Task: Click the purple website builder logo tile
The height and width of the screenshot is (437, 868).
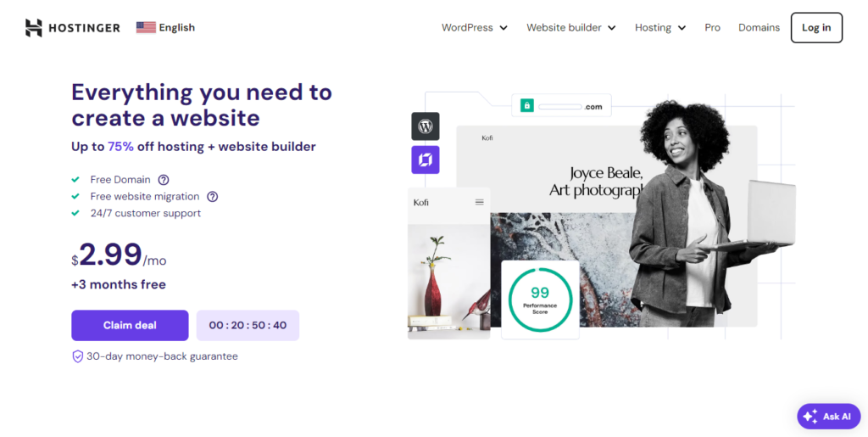Action: 426,160
